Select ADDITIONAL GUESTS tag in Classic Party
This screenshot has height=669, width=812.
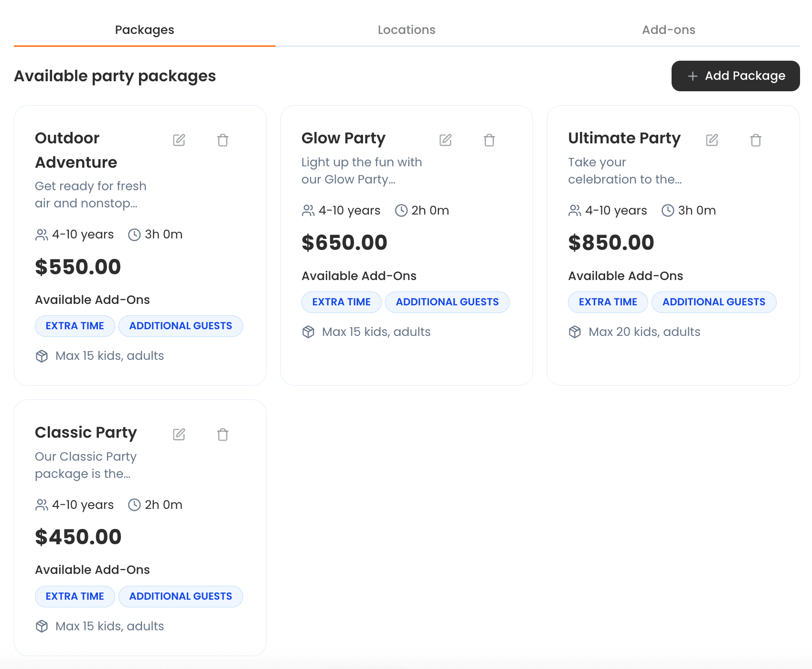(181, 596)
